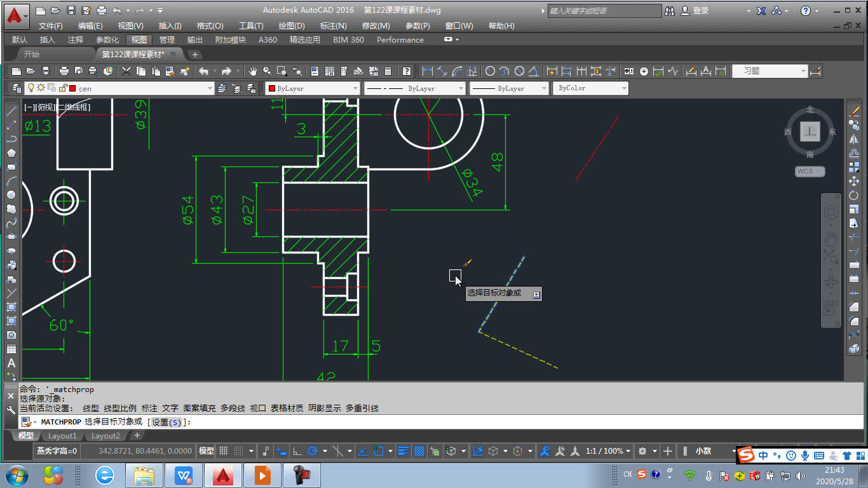Viewport: 868px width, 488px height.
Task: Open the QuickCalc calculator icon
Action: [x=388, y=71]
